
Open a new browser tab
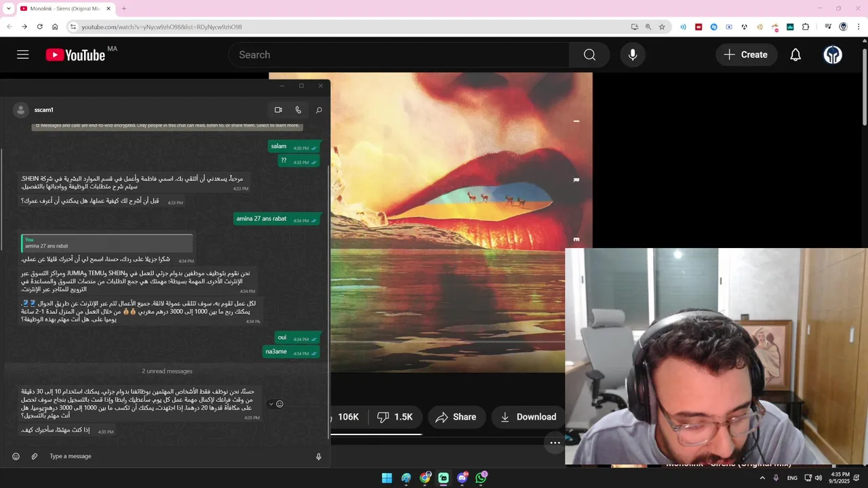[x=123, y=9]
